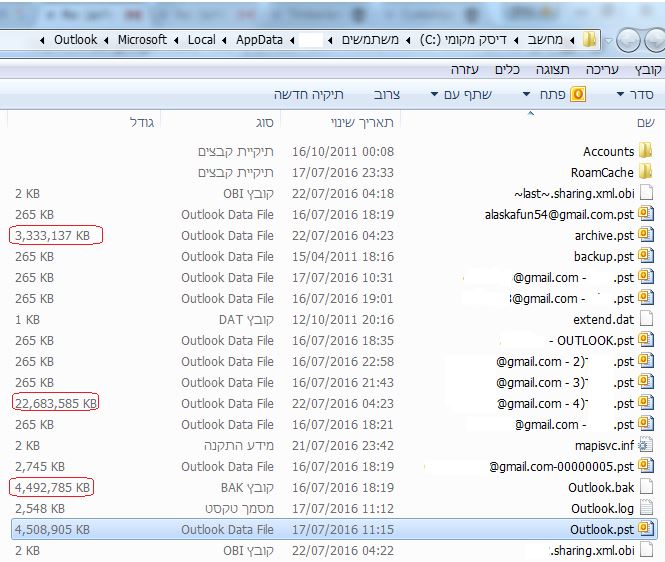The height and width of the screenshot is (562, 665).
Task: Click תיקיה חדשה (New folder) button
Action: [308, 94]
